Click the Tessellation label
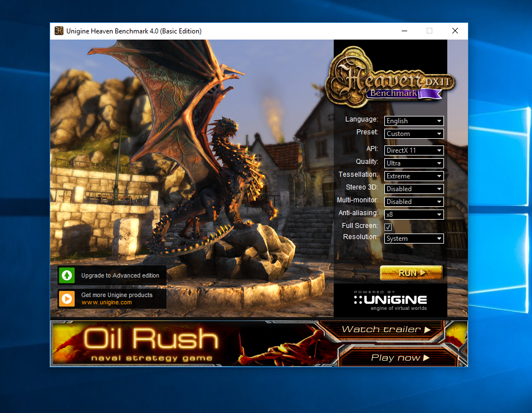532x413 pixels. pos(358,174)
